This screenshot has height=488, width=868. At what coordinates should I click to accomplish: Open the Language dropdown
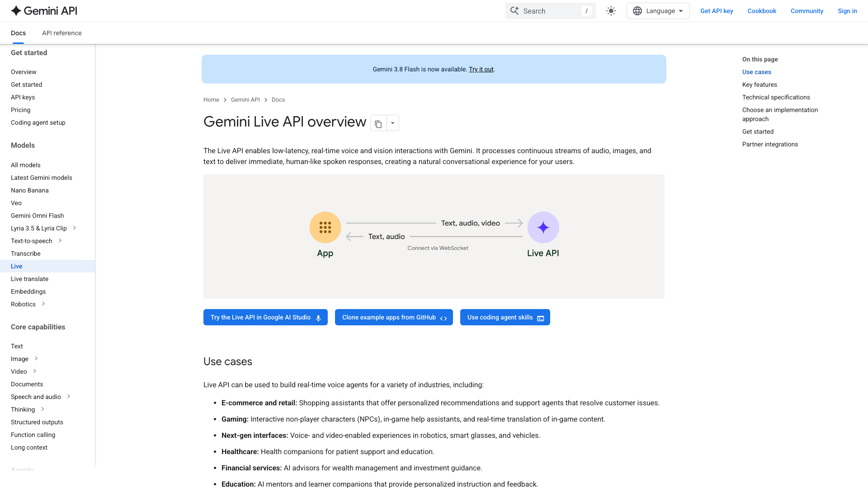pos(658,11)
